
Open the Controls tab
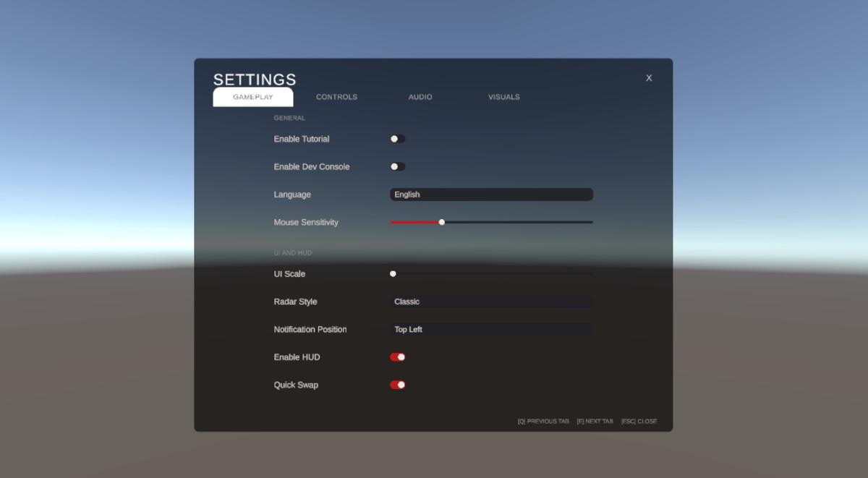pos(336,97)
